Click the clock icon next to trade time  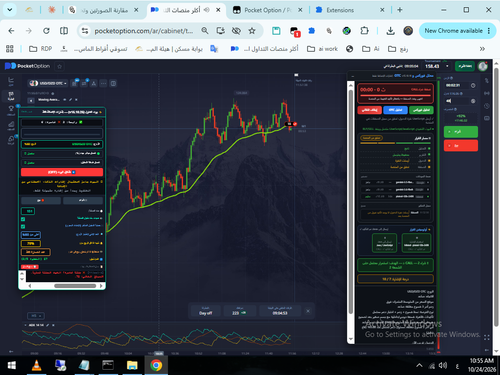click(x=473, y=86)
